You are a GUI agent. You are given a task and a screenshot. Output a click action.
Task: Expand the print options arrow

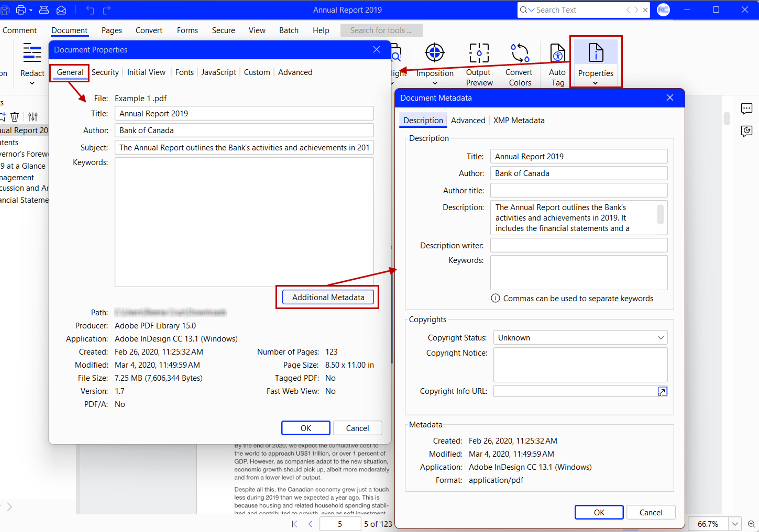[31, 10]
